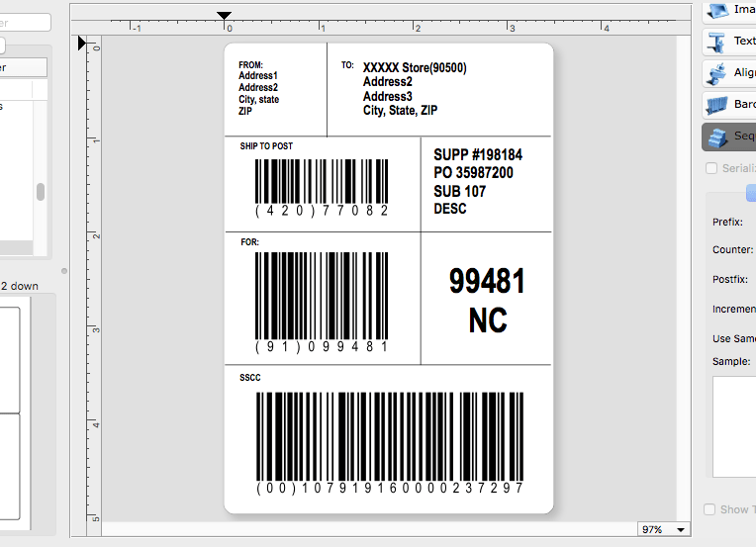Select the TO: label text

click(347, 65)
